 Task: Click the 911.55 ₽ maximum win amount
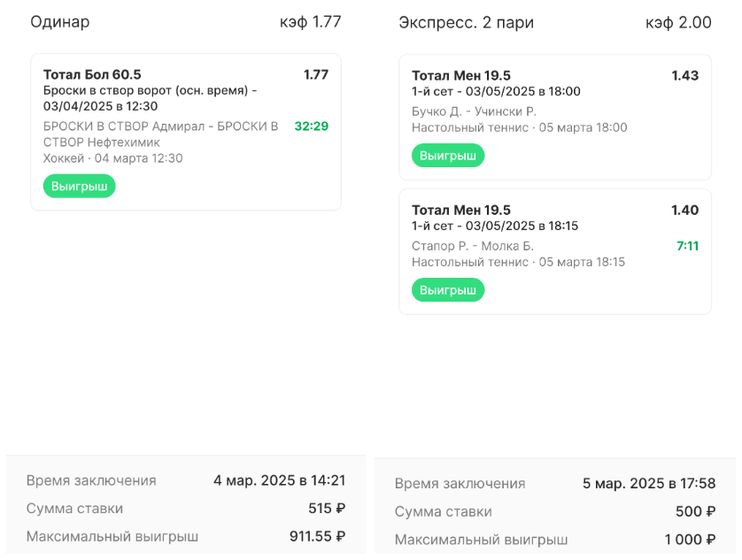317,536
